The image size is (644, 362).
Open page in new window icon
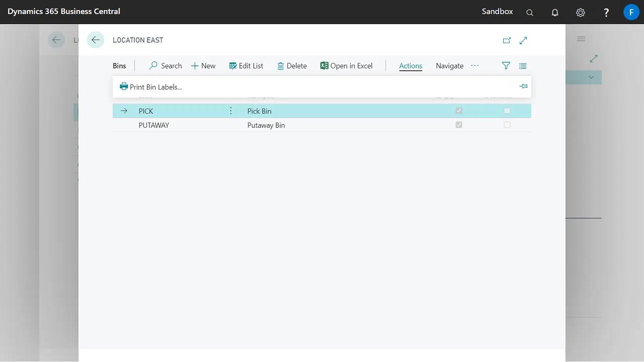point(507,40)
